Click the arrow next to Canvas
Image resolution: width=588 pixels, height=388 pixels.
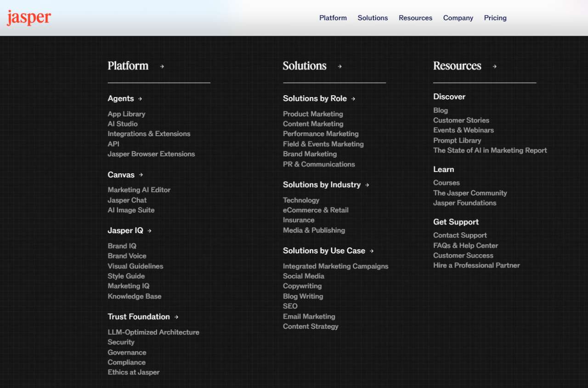140,175
